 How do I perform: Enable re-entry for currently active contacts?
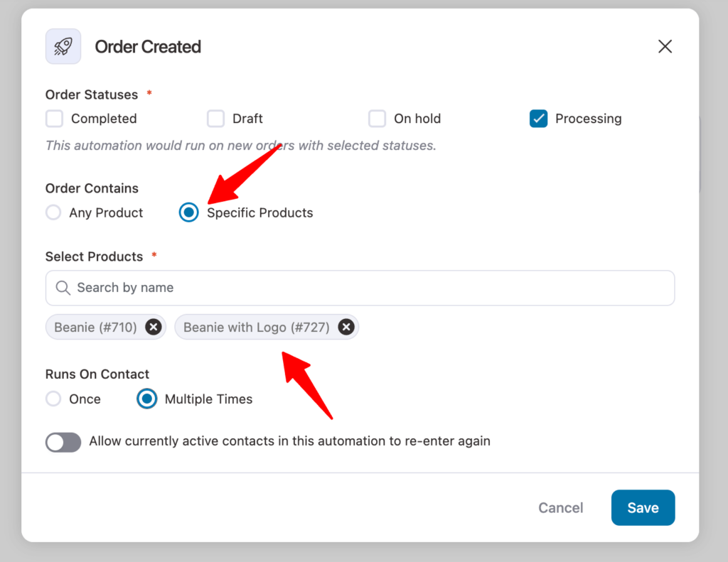pos(63,442)
